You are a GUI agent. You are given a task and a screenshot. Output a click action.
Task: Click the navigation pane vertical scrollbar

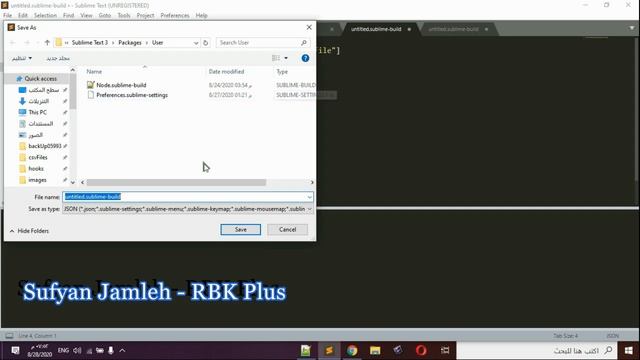click(x=73, y=91)
